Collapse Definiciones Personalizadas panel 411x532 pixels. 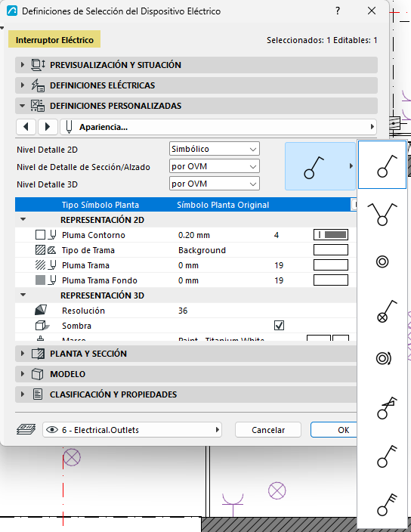pyautogui.click(x=23, y=106)
